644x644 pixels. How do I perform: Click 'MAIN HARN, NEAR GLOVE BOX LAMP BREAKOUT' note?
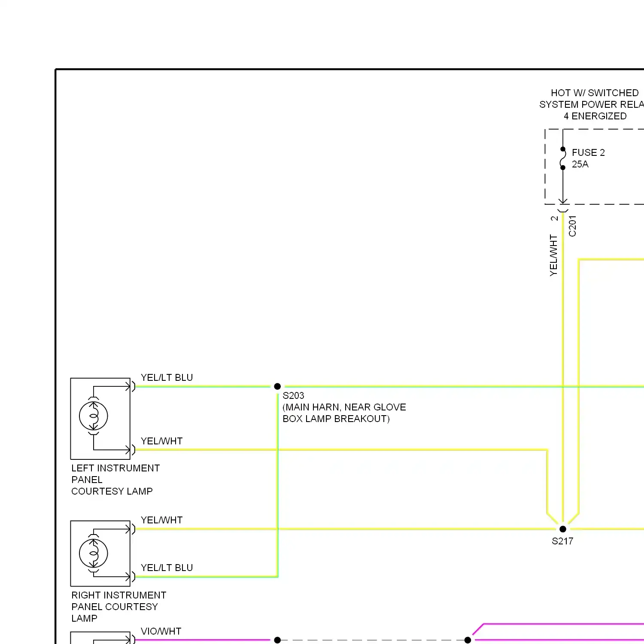(x=344, y=413)
